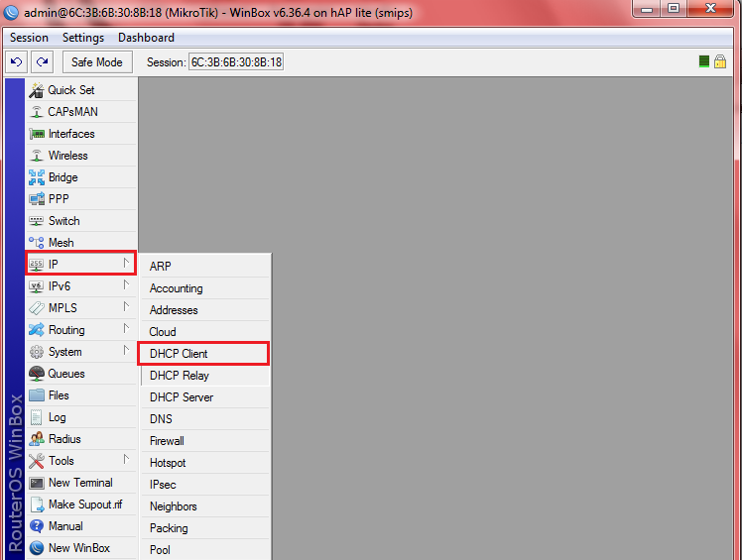
Task: Toggle the Safe Mode button
Action: tap(97, 62)
